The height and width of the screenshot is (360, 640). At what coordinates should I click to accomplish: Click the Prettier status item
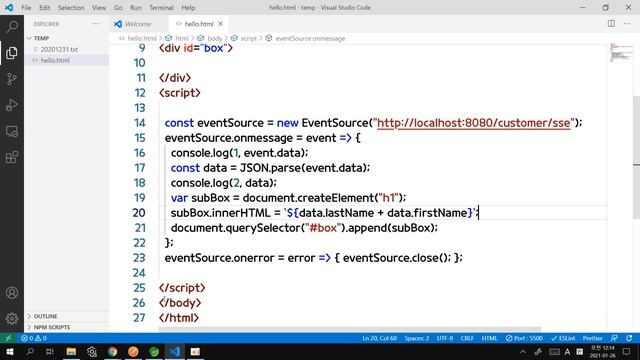[x=592, y=338]
